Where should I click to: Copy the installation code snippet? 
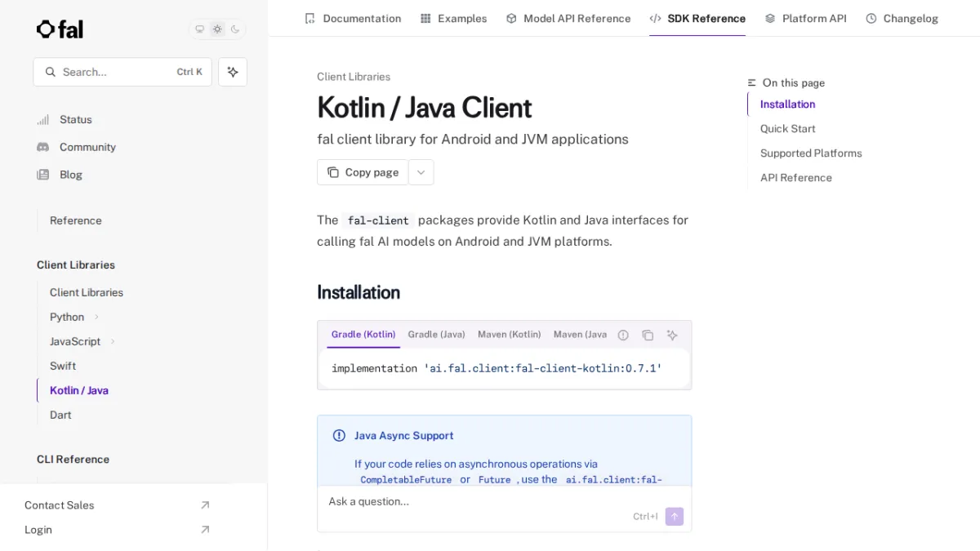(648, 335)
